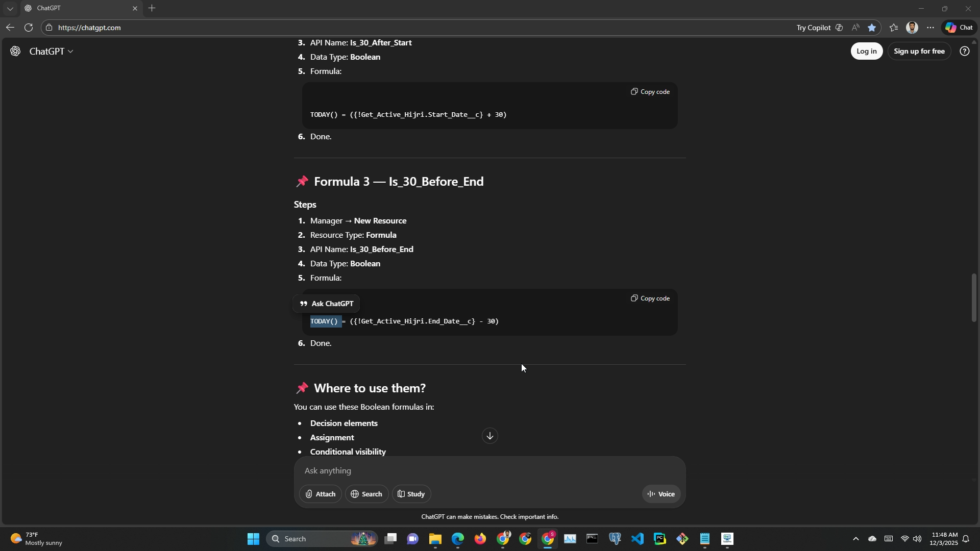
Task: Enable the Study mode button
Action: pyautogui.click(x=411, y=494)
